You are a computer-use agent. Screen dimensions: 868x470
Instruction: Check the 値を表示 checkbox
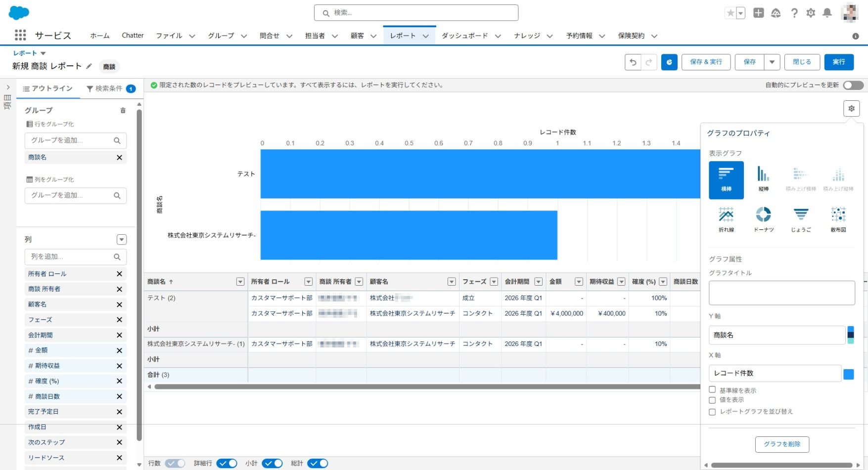[x=712, y=400]
